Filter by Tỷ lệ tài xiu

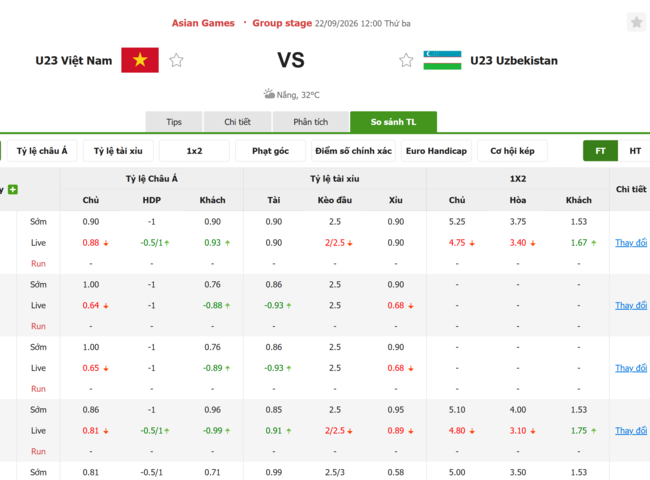(118, 151)
